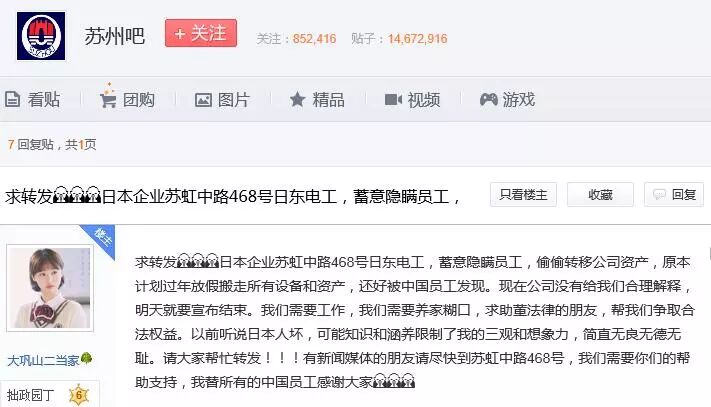The width and height of the screenshot is (711, 407).
Task: Open the profile of 大巩山二当家
Action: point(43,360)
